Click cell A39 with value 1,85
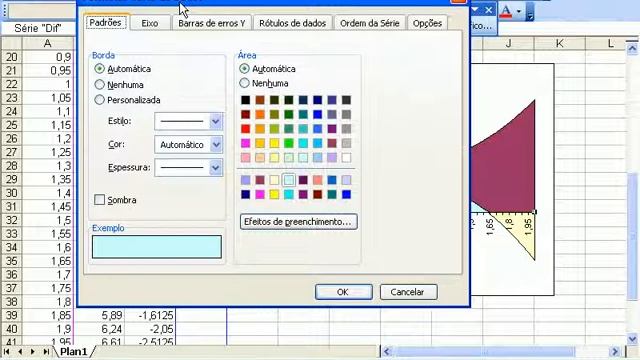Viewport: 640px width, 360px height. pos(47,316)
